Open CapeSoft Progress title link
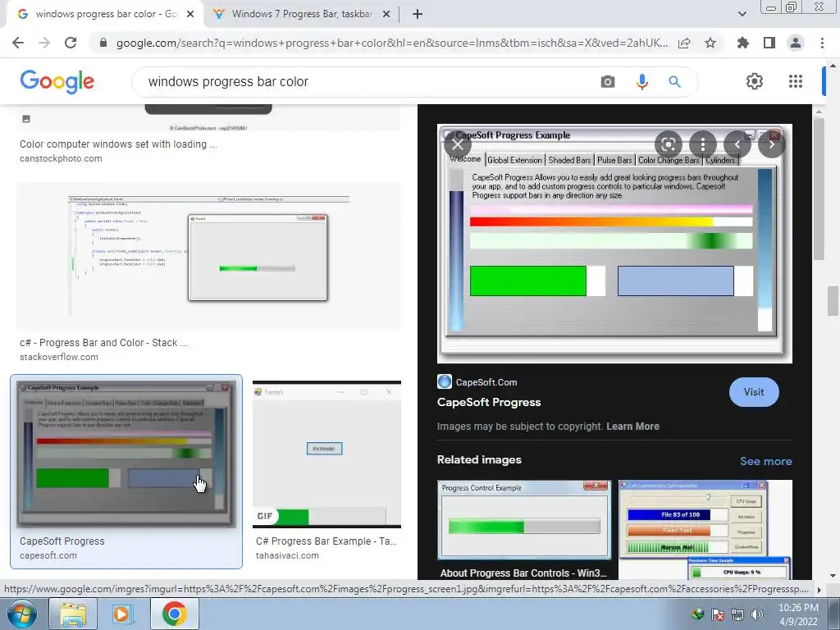Screen dimensions: 840x630 (x=489, y=402)
